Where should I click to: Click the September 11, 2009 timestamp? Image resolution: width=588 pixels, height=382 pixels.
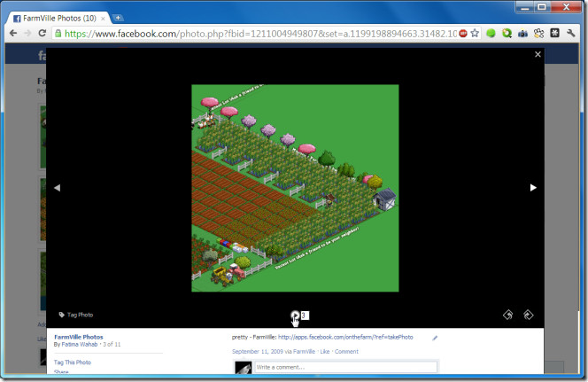click(258, 352)
